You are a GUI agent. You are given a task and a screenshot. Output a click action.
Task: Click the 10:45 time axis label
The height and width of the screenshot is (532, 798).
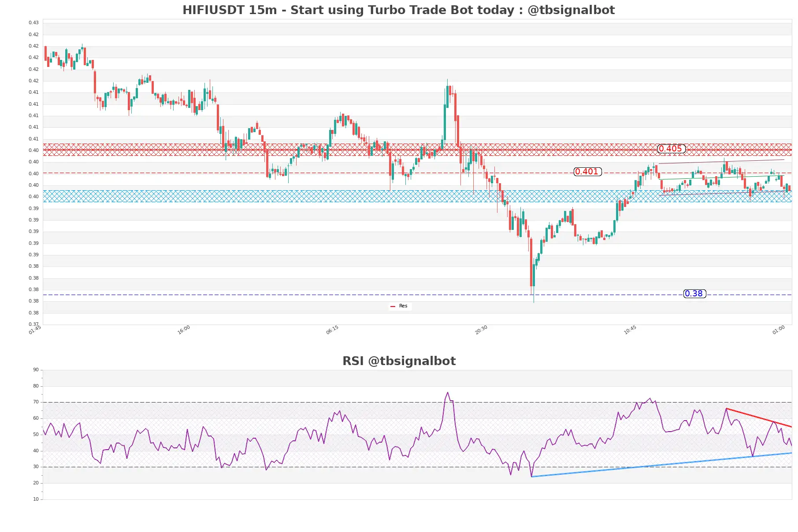pyautogui.click(x=630, y=330)
